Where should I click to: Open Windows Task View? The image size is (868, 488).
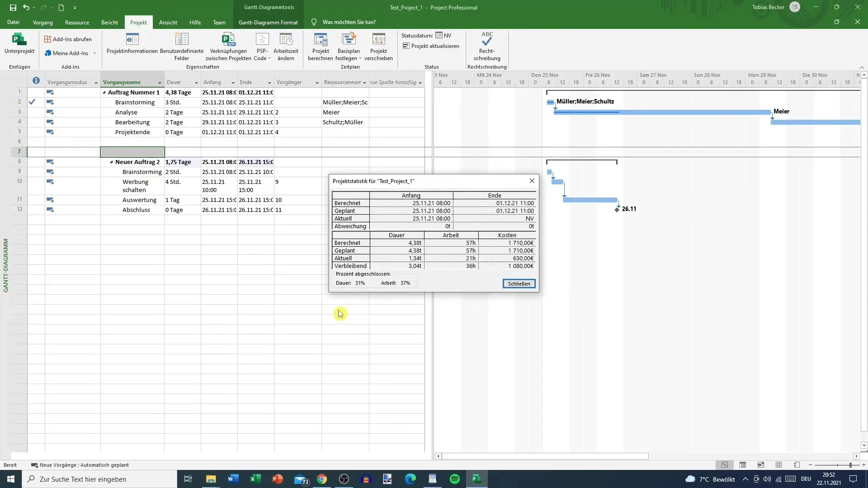[188, 479]
